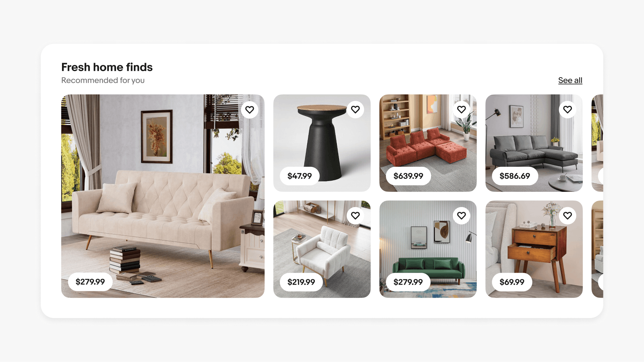Viewport: 644px width, 362px height.
Task: Open the beige sofa product image
Action: point(163,196)
